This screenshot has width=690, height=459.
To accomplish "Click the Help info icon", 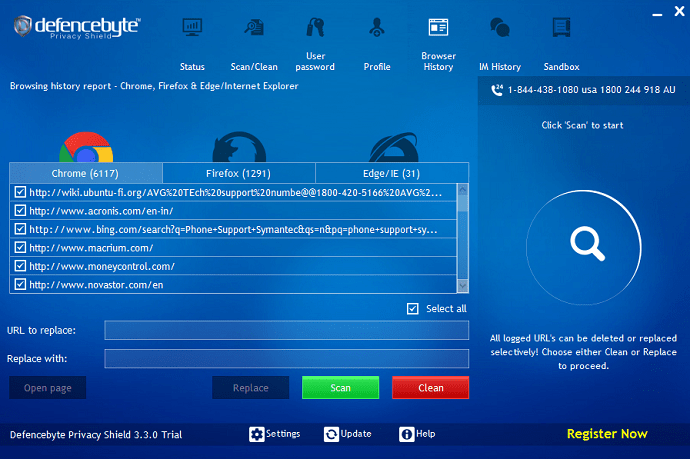I will coord(407,434).
